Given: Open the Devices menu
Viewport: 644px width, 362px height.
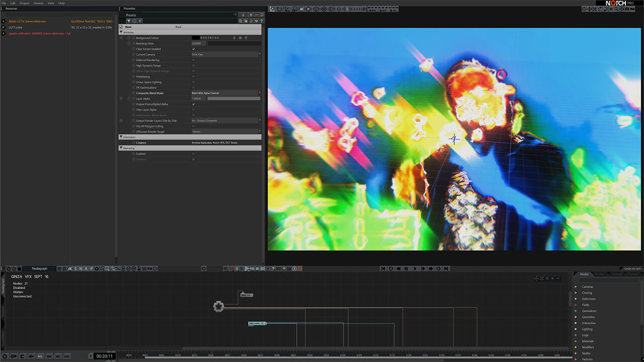Looking at the screenshot, I should pos(38,3).
